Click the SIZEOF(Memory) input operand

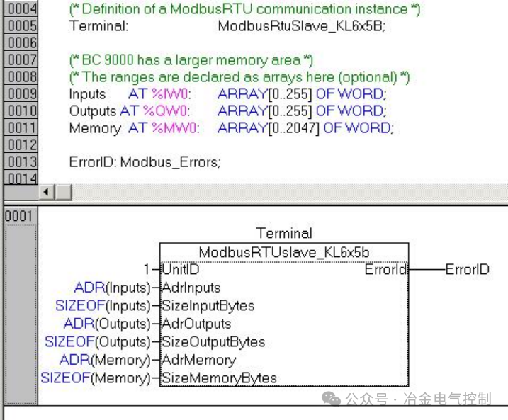(x=96, y=378)
